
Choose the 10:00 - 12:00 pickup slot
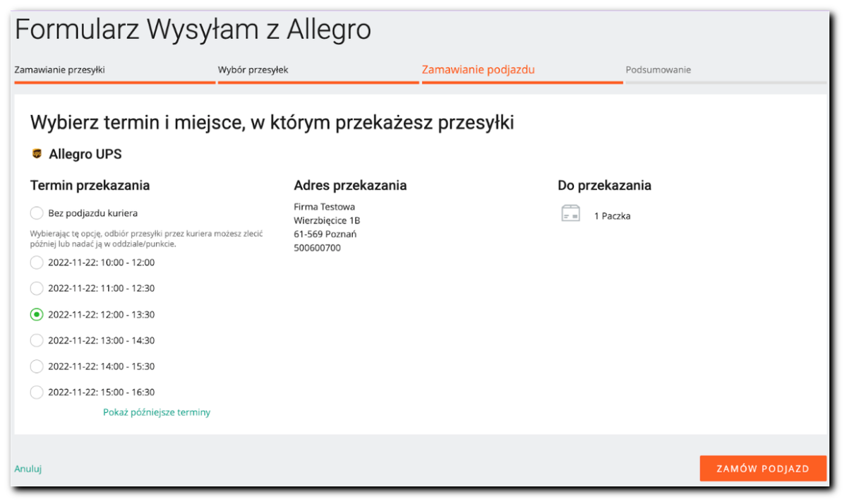click(x=37, y=263)
